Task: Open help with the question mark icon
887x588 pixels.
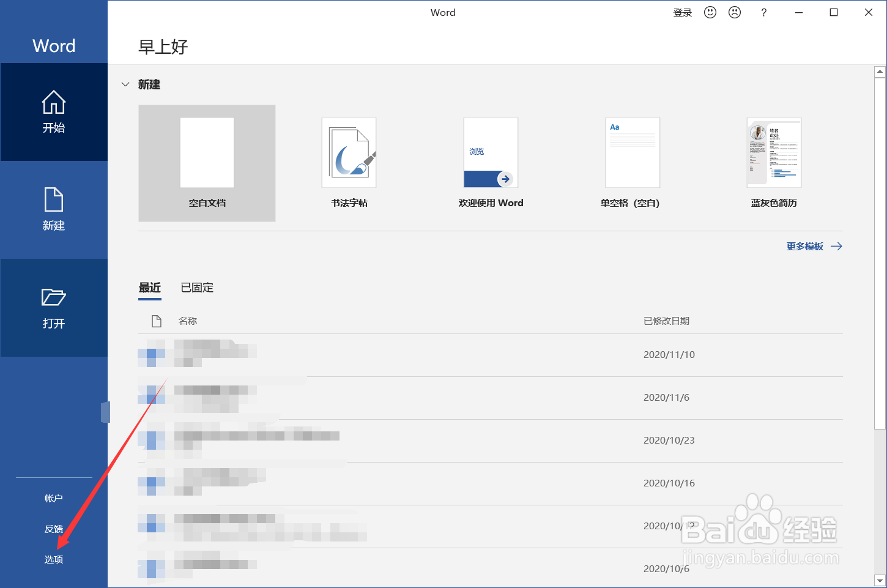Action: coord(763,12)
